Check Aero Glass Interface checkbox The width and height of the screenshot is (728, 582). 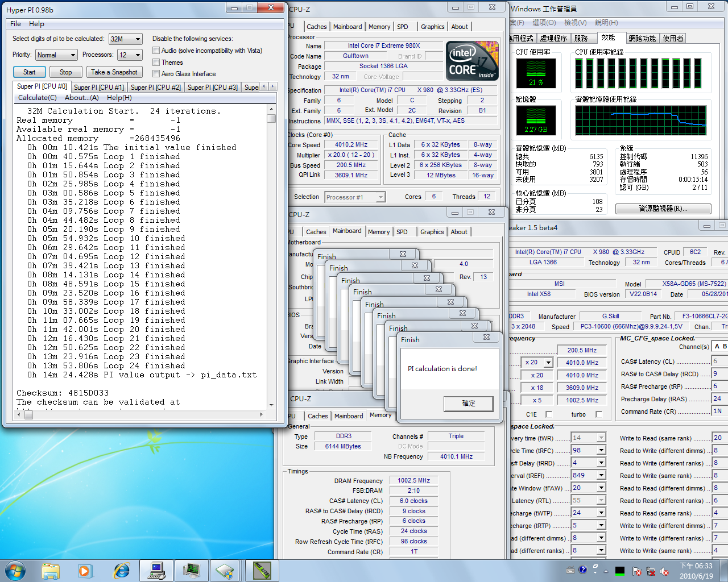point(156,74)
